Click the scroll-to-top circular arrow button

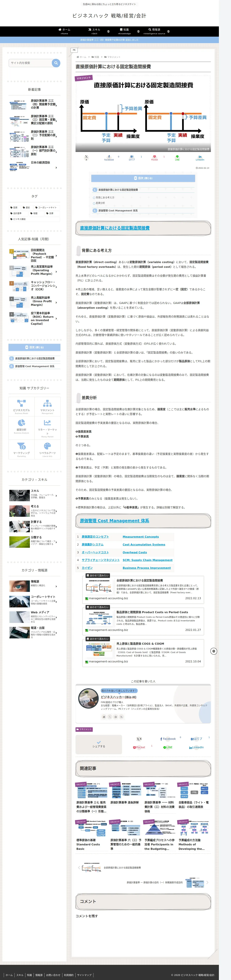click(214, 651)
